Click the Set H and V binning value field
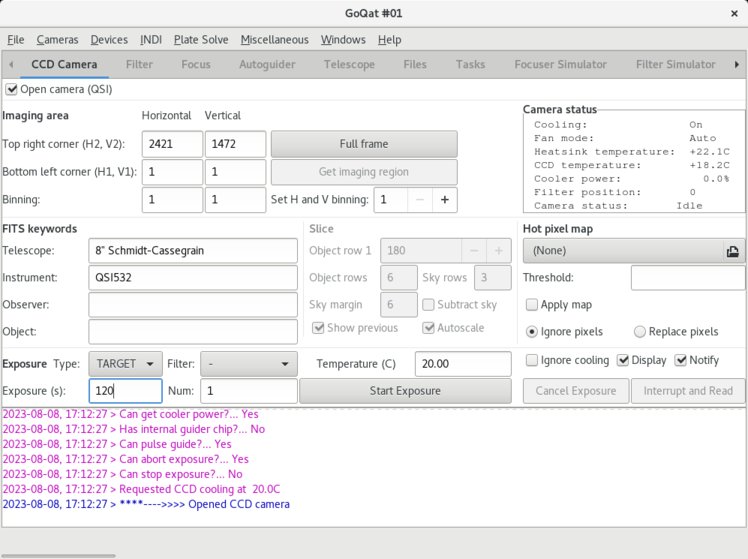This screenshot has width=748, height=559. pos(391,200)
